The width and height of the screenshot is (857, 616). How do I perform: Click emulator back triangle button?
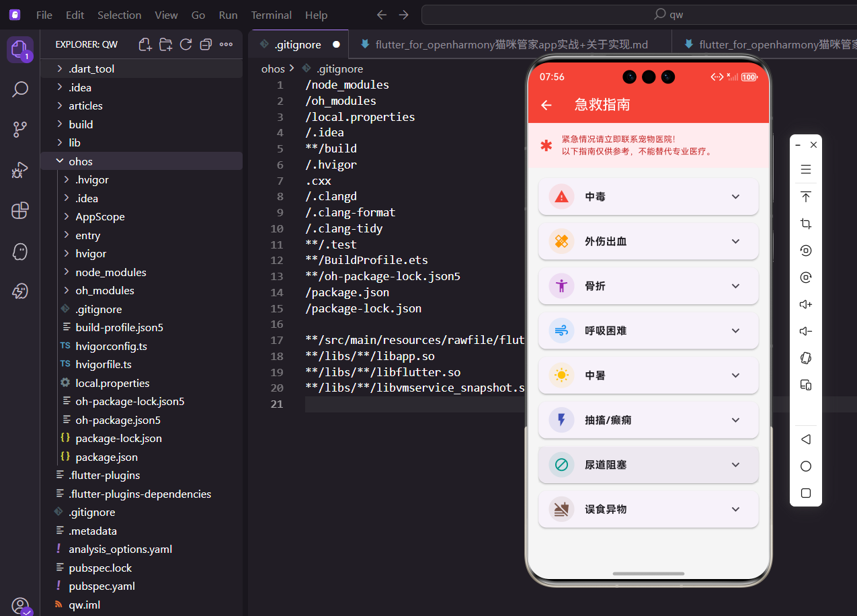806,439
